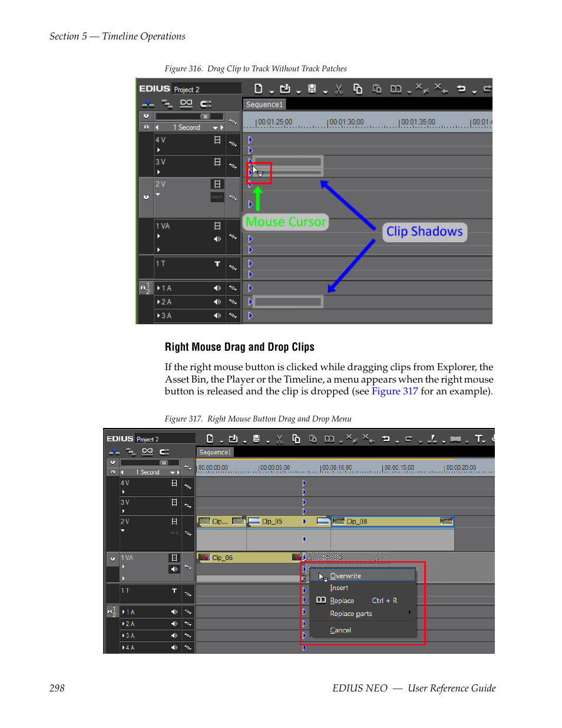
Task: Open the Figure 317 link
Action: click(x=395, y=391)
